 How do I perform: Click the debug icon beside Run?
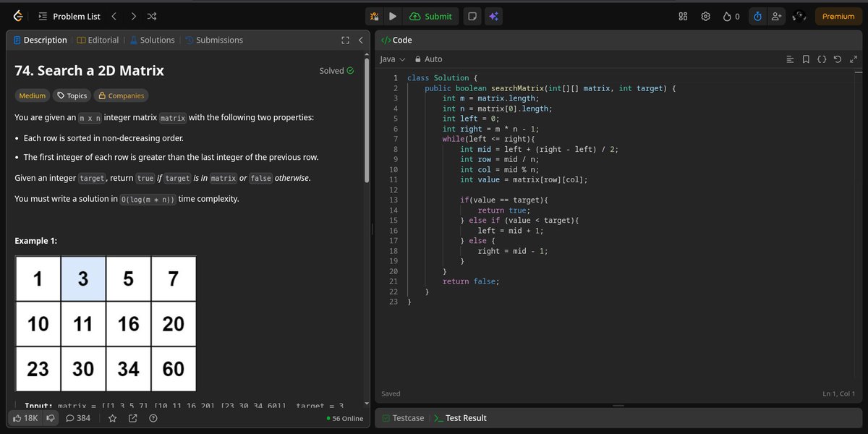pos(374,16)
